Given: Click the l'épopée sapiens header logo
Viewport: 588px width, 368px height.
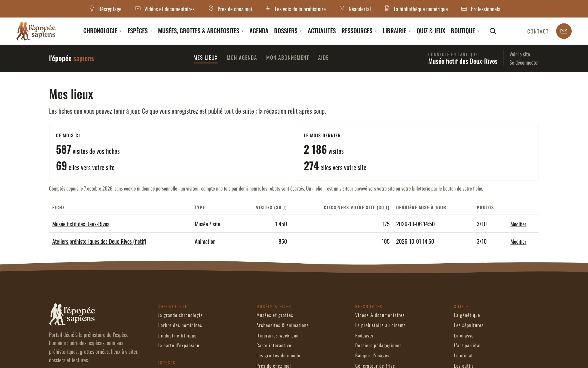Looking at the screenshot, I should point(36,31).
